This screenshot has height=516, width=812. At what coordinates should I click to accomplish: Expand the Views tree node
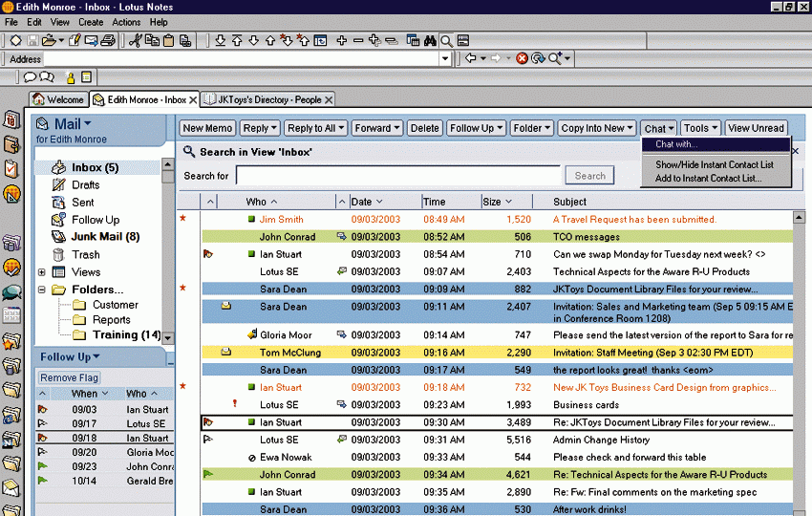42,272
